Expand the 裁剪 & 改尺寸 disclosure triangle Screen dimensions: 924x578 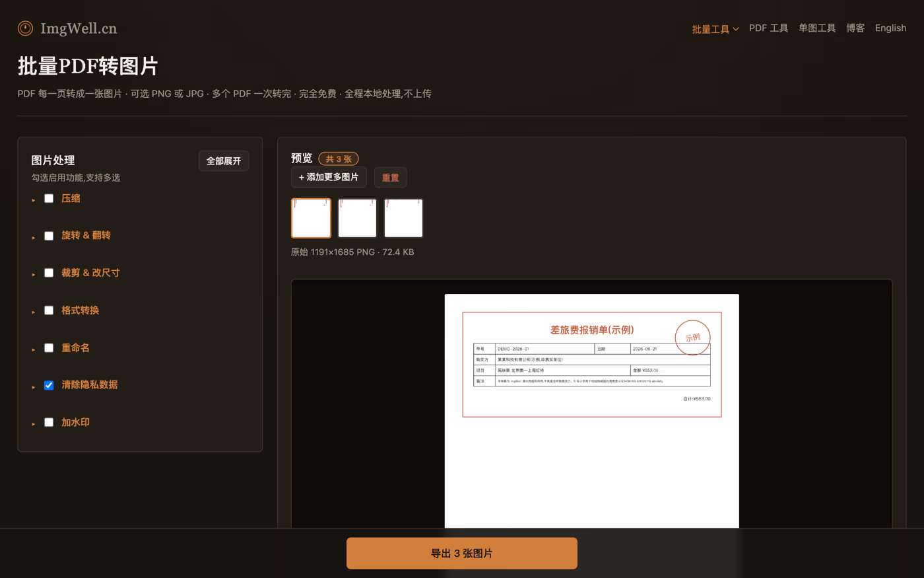click(34, 274)
